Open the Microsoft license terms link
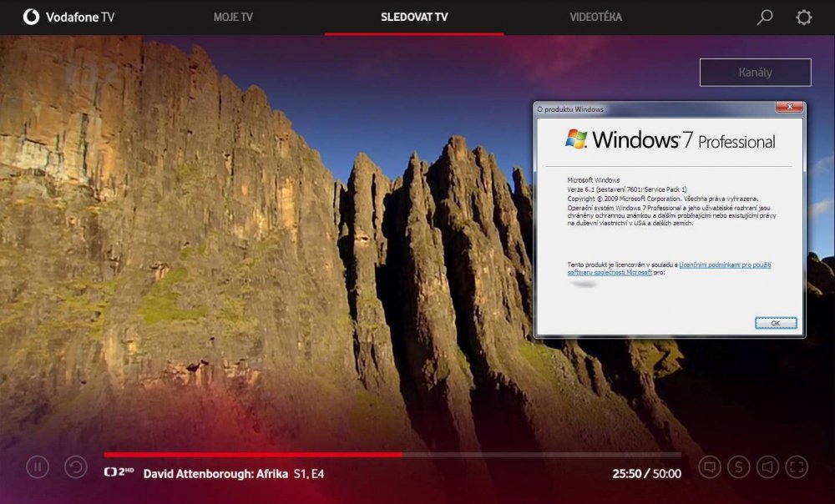The width and height of the screenshot is (835, 504). pyautogui.click(x=669, y=268)
